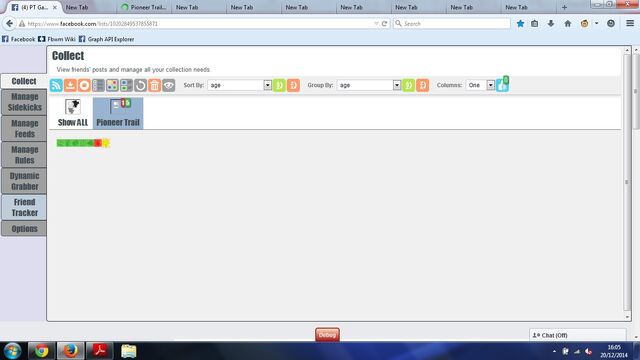Open the Chat (Off) bar
640x360 pixels.
578,335
